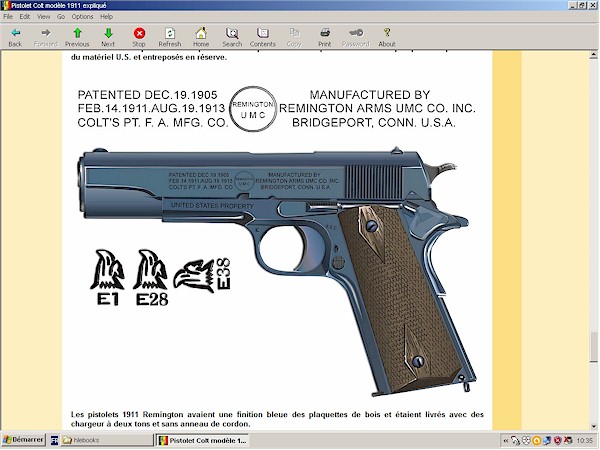Click the E1 eagle inspection stamp image
The image size is (600, 450).
(108, 277)
